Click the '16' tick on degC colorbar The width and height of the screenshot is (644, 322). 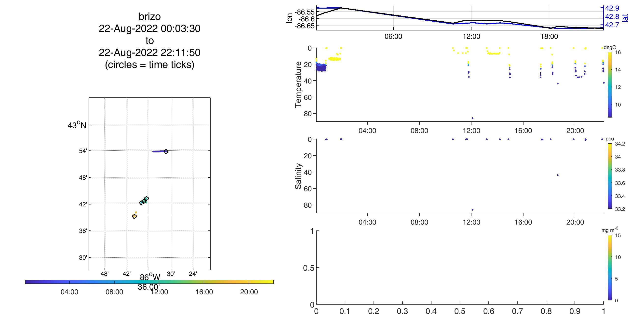618,52
